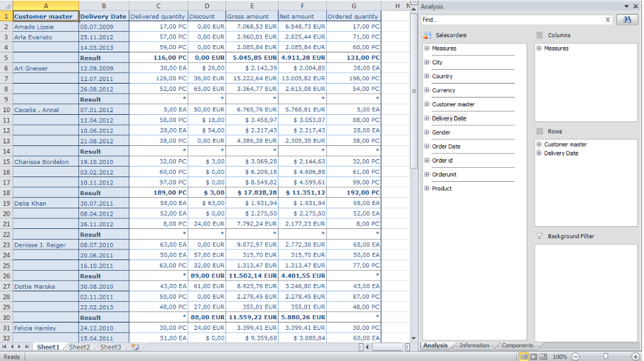The height and width of the screenshot is (361, 644).
Task: Select the Delia Khan cell
Action: (x=46, y=203)
